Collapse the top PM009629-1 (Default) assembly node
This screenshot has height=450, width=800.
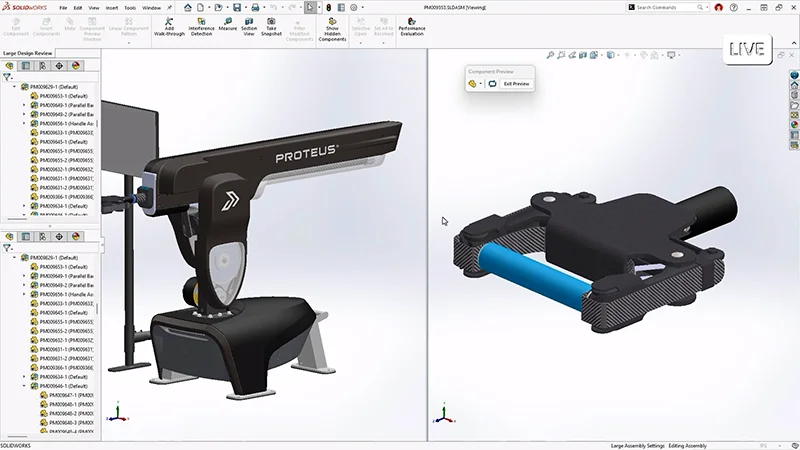[14, 87]
